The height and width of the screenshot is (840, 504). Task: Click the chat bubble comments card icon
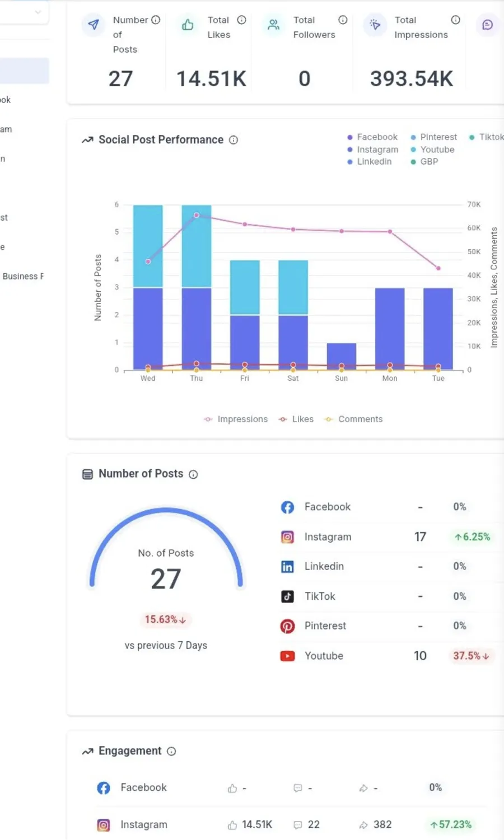(x=488, y=25)
